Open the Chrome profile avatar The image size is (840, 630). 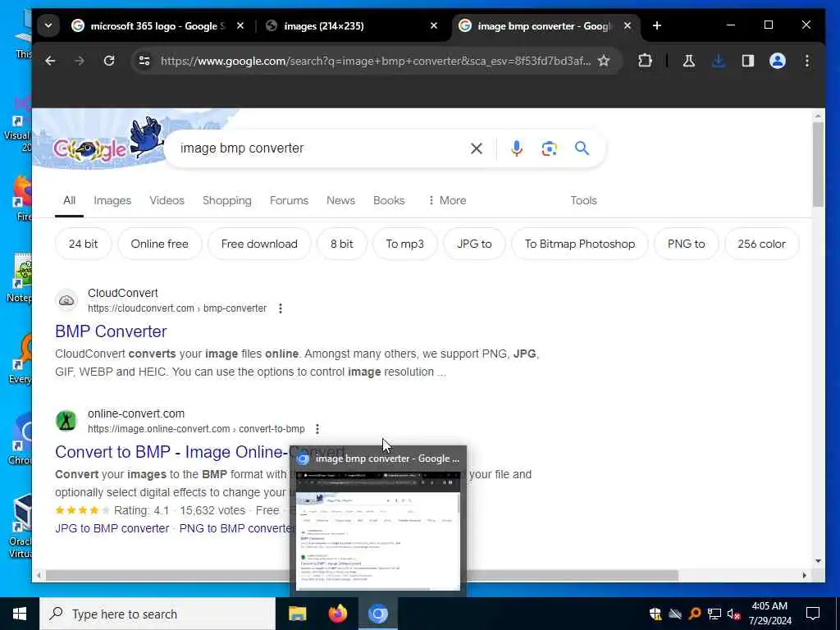point(778,61)
